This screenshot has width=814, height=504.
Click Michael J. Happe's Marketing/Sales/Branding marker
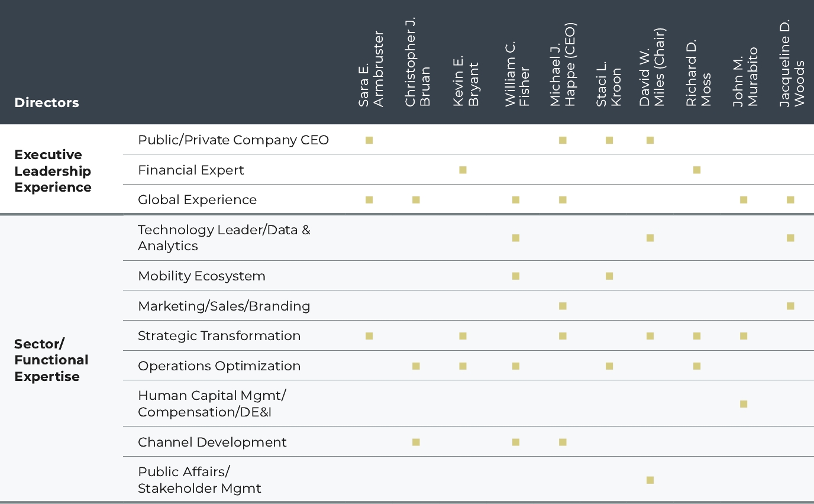tap(563, 306)
